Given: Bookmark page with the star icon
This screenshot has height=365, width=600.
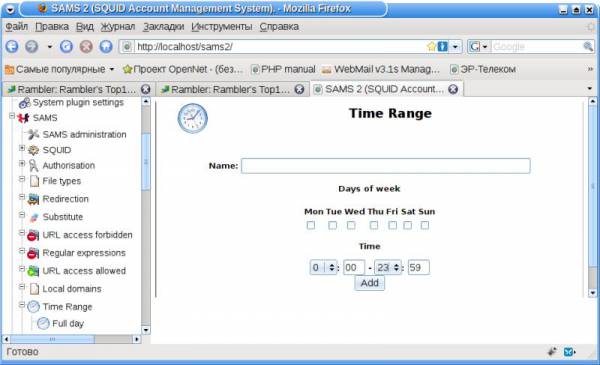Looking at the screenshot, I should 431,47.
